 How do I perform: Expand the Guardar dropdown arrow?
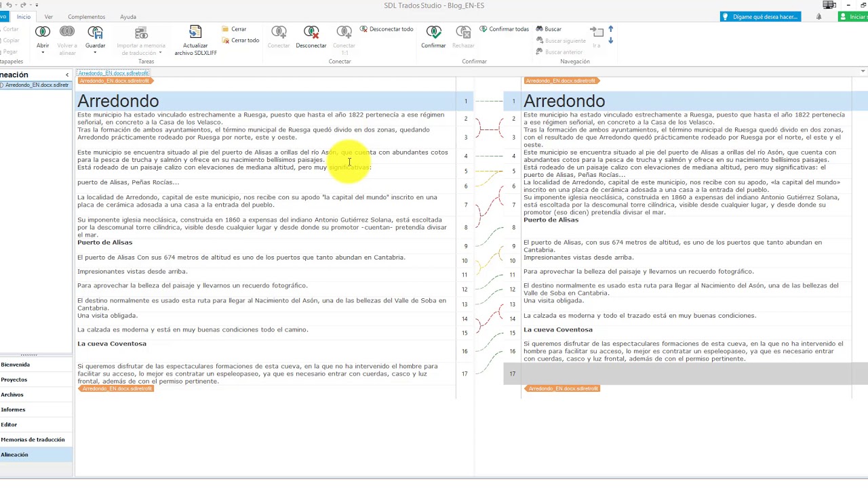coord(95,52)
